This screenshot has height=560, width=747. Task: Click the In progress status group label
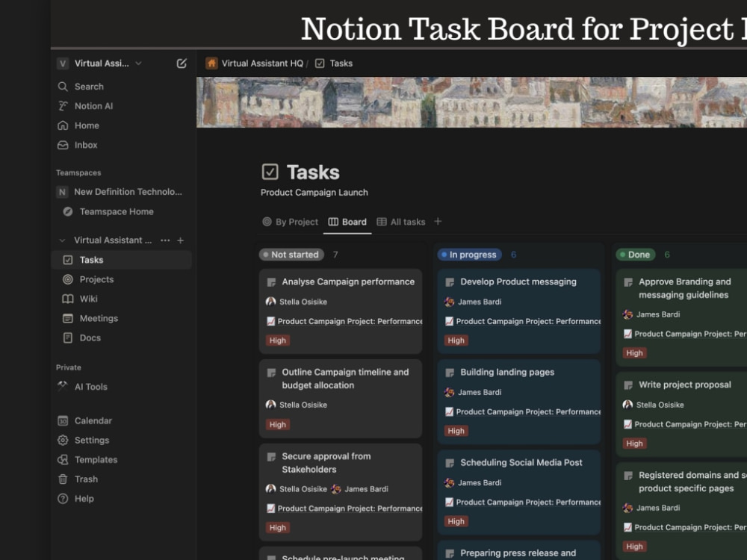(470, 255)
